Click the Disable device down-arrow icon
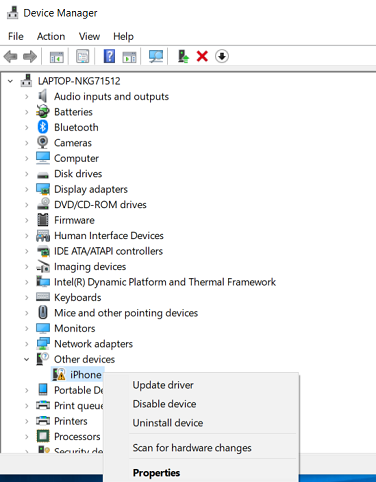The width and height of the screenshot is (376, 482). coord(222,56)
